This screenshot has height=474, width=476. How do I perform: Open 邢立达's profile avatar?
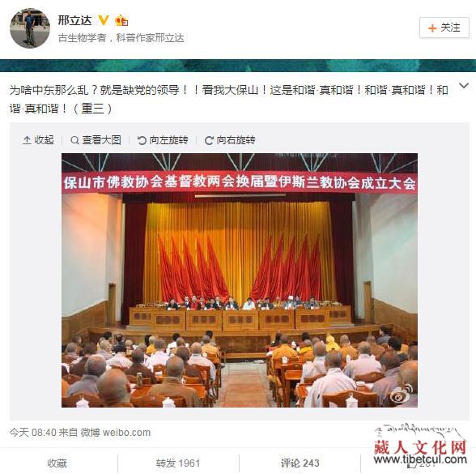[30, 28]
